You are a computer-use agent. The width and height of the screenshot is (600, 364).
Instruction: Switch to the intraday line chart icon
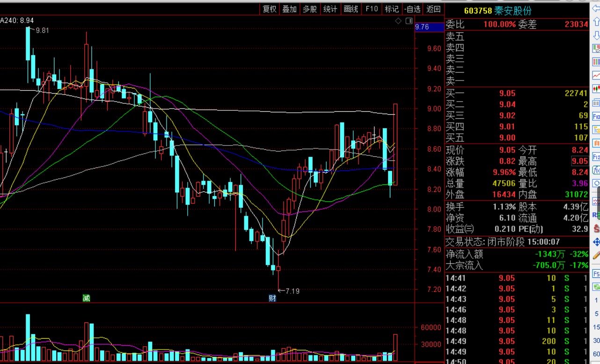pos(596,75)
